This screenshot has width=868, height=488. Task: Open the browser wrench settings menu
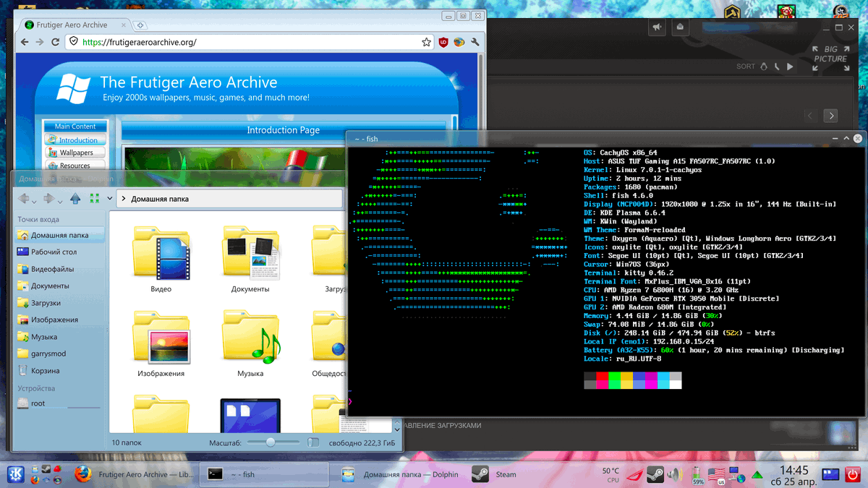coord(475,42)
